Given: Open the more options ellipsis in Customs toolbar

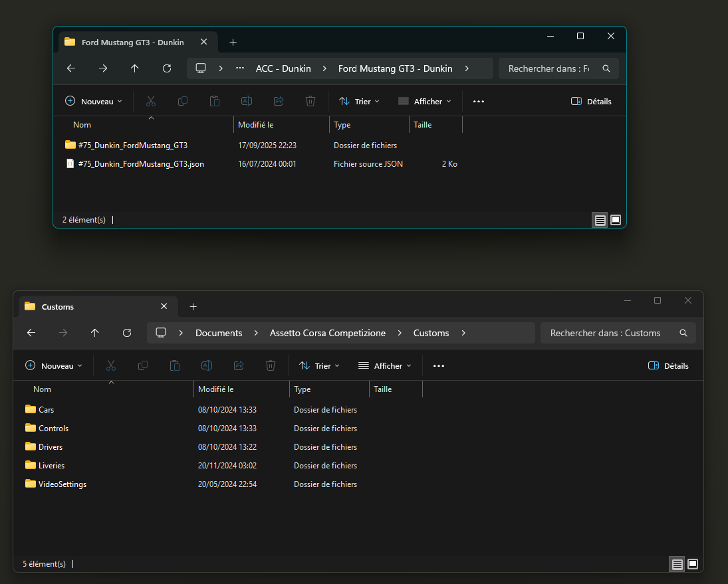Looking at the screenshot, I should tap(439, 365).
